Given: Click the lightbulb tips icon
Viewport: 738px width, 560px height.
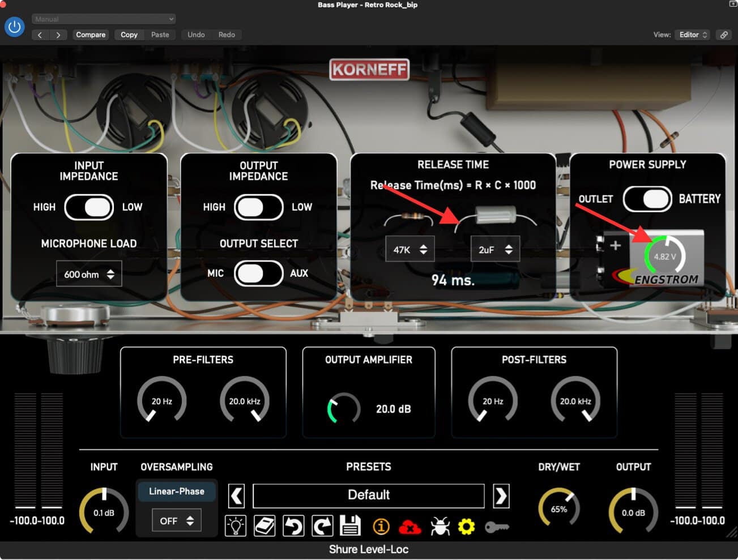Looking at the screenshot, I should [x=236, y=526].
